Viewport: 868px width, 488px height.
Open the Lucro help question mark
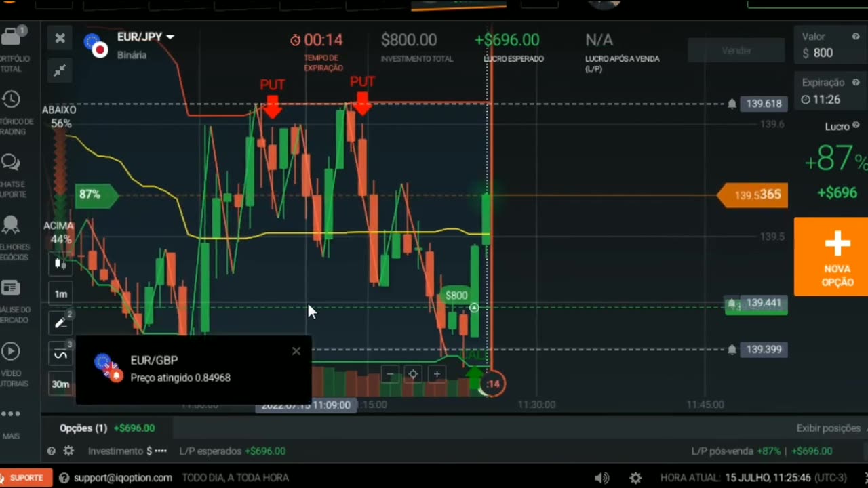856,126
